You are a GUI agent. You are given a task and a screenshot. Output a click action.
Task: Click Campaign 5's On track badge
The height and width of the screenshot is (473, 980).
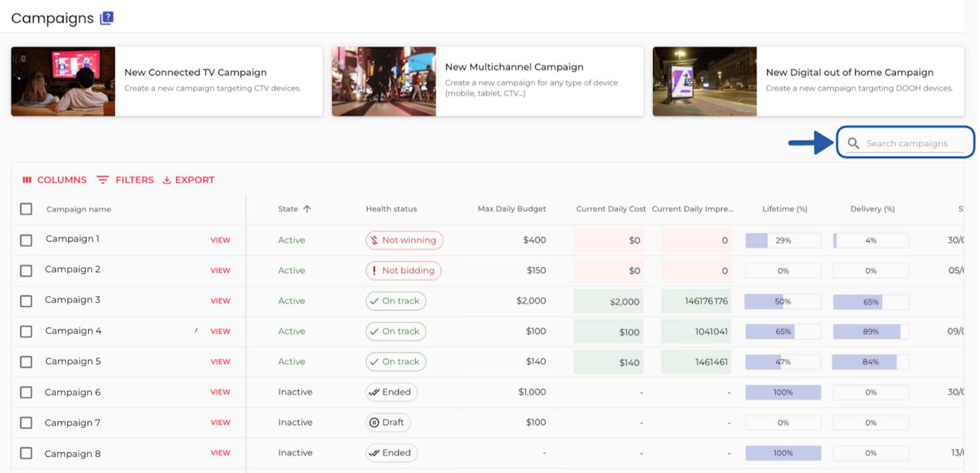coord(396,361)
